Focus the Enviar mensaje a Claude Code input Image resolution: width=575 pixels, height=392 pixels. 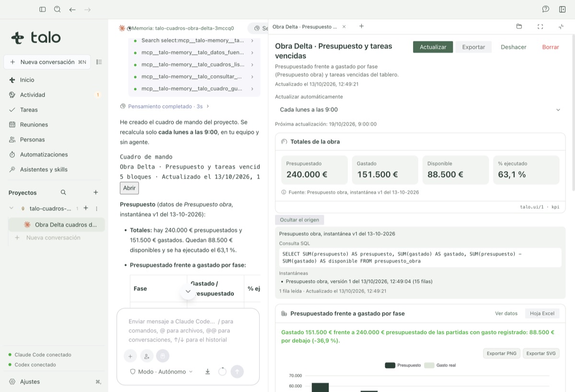pyautogui.click(x=188, y=331)
